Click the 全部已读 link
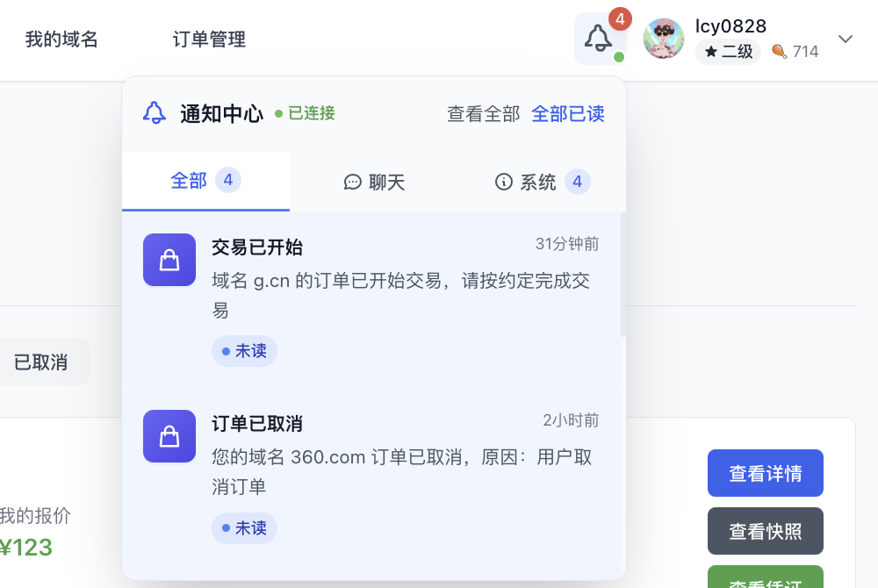The height and width of the screenshot is (588, 878). pos(567,114)
